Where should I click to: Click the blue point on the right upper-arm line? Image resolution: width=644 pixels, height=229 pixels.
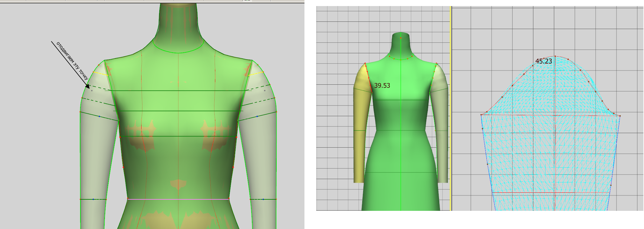pos(257,116)
